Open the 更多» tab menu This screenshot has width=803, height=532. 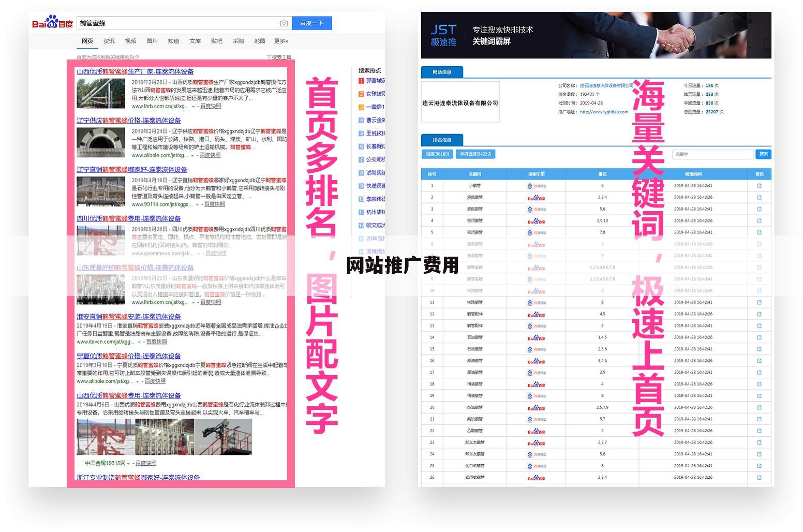[281, 41]
